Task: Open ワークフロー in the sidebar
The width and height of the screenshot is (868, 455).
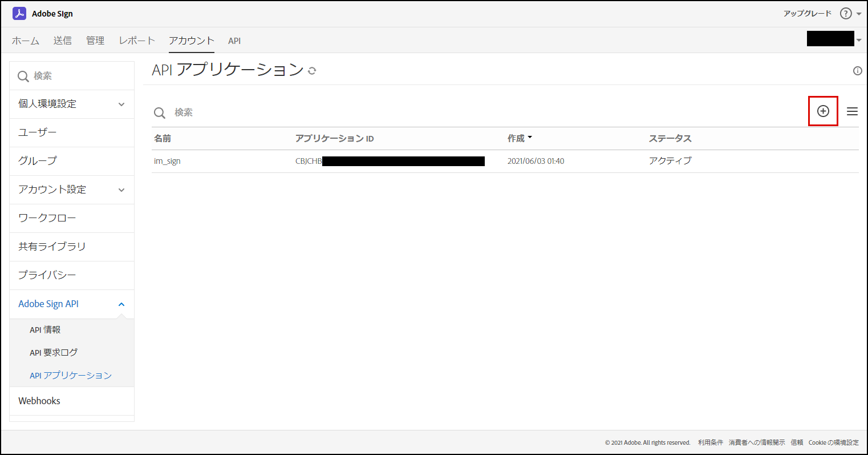Action: [x=71, y=218]
